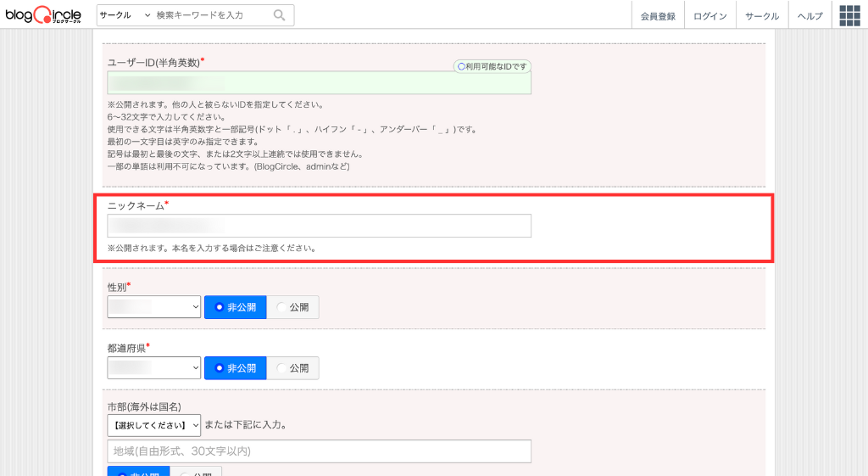Expand the 性別 dropdown

click(153, 307)
